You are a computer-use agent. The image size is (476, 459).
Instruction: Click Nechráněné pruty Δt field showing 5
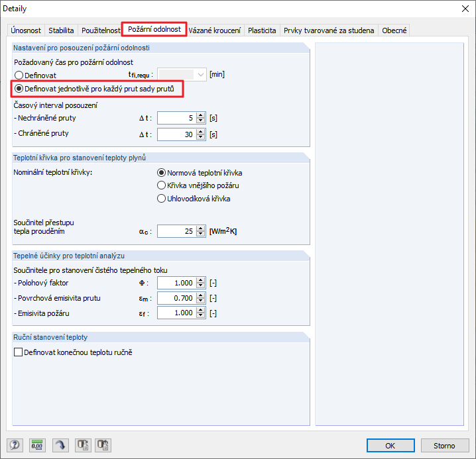[x=177, y=118]
